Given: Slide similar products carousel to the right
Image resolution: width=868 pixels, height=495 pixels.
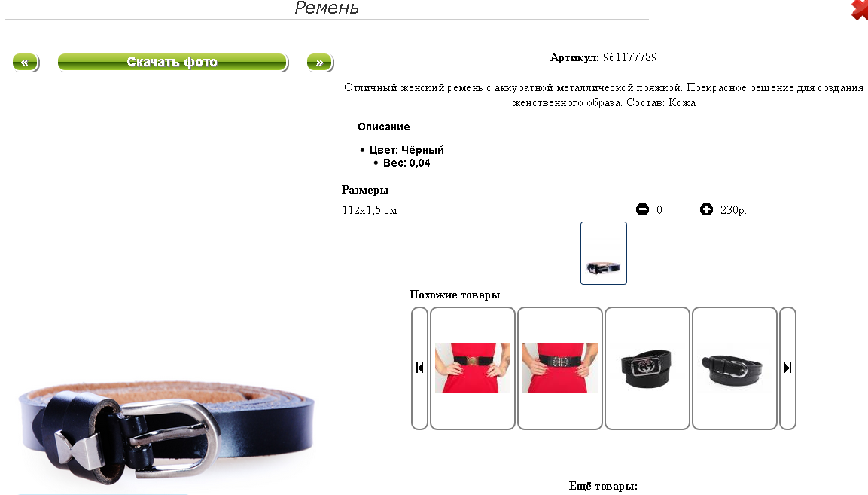Looking at the screenshot, I should (x=787, y=368).
